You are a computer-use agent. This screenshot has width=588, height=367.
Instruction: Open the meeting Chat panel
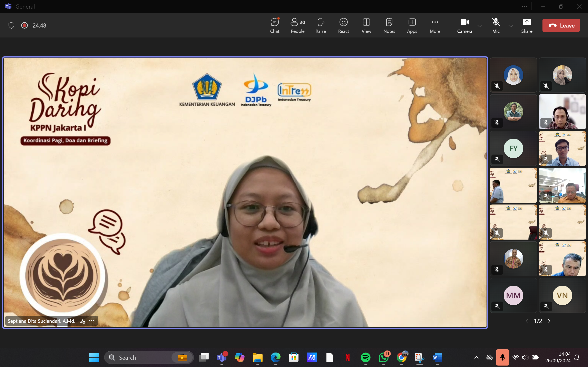click(275, 25)
